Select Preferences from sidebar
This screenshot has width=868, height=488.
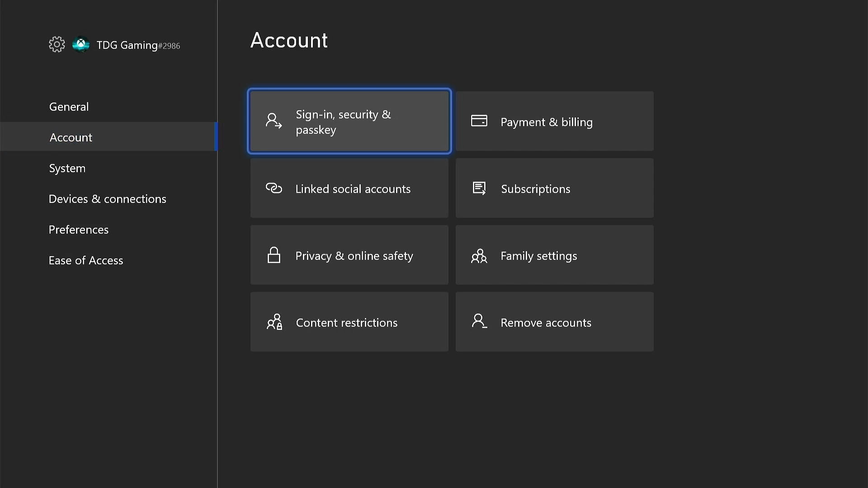click(x=79, y=229)
